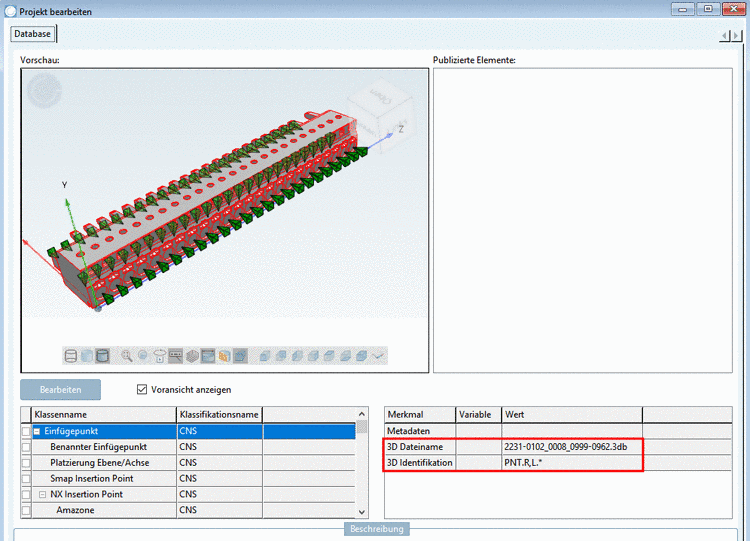Toggle the highlighted blue box icon

click(240, 356)
